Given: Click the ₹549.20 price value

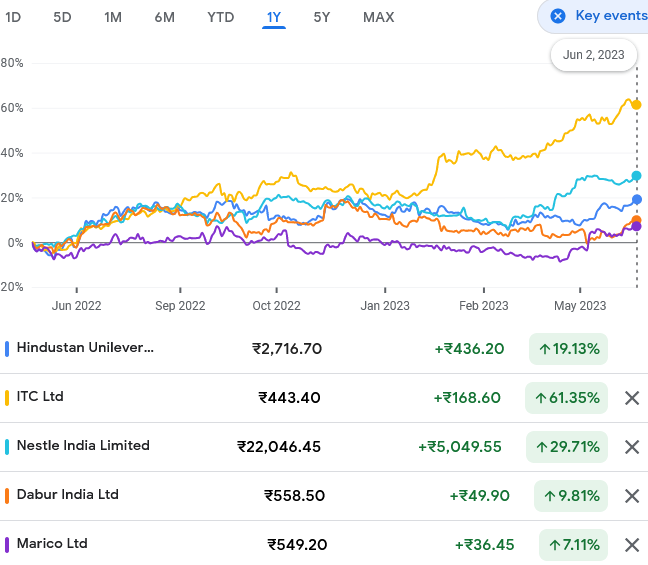Looking at the screenshot, I should pos(297,545).
